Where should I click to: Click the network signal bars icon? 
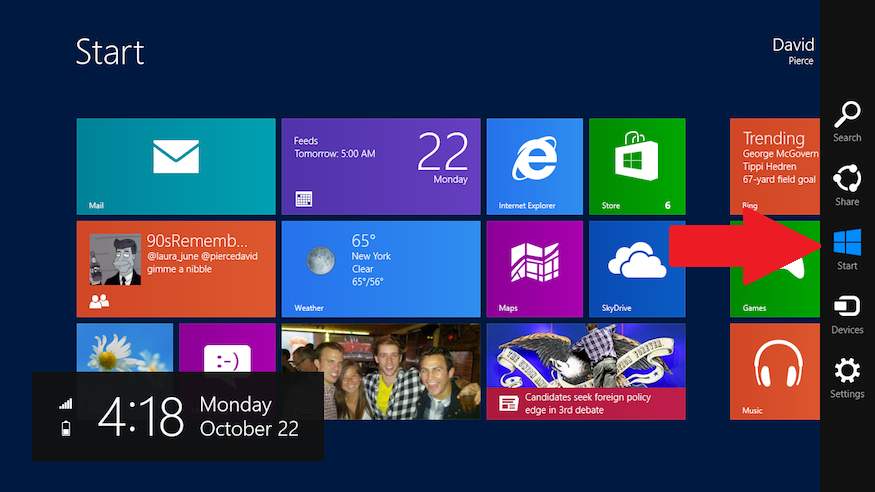pos(66,404)
